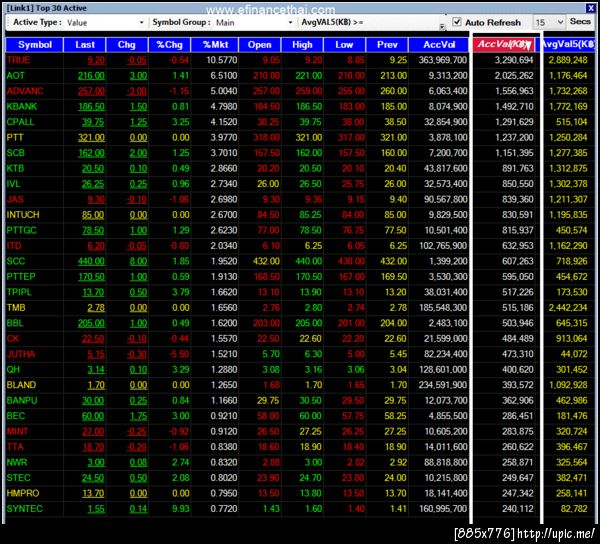Screen dimensions: 600x544
Task: Sort by the AccVol column header
Action: click(x=439, y=45)
